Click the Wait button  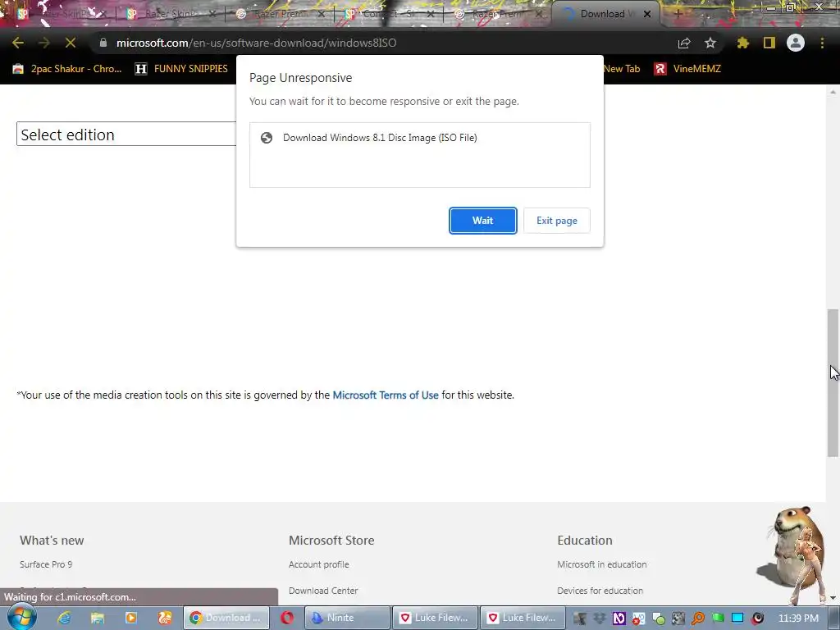482,220
